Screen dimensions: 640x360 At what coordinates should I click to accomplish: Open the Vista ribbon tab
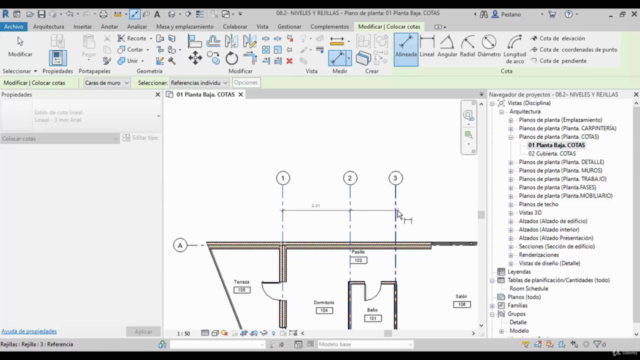(x=262, y=27)
